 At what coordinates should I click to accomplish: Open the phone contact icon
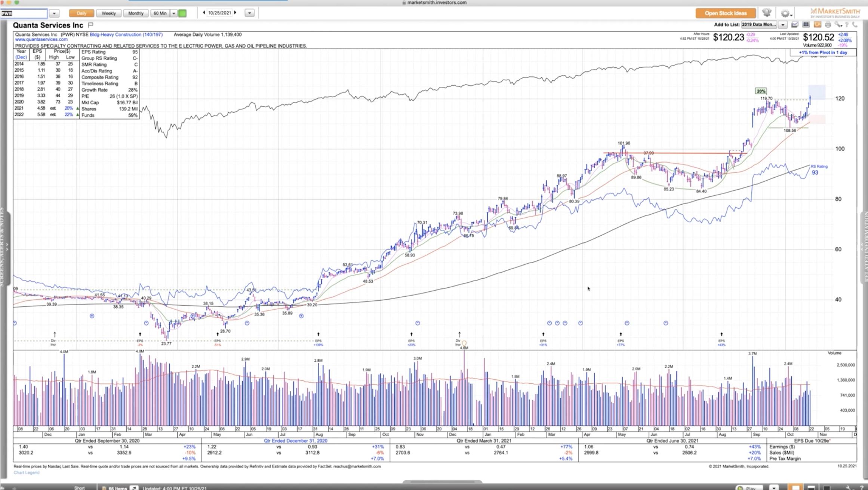pyautogui.click(x=855, y=25)
